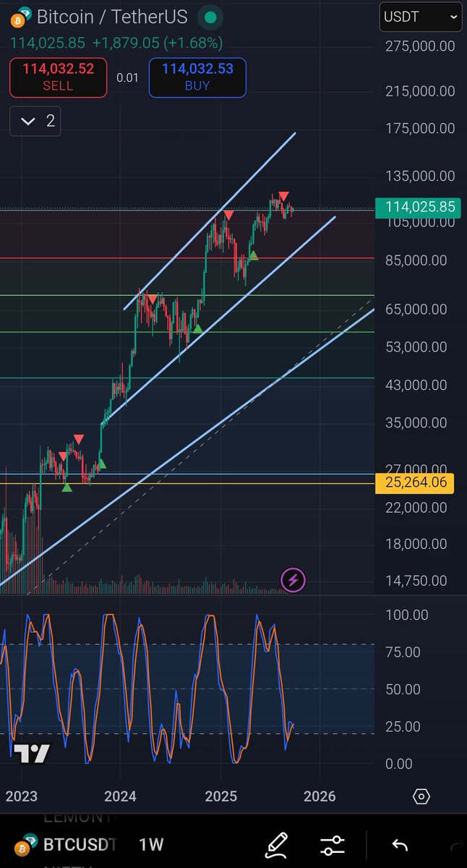
Task: Tap the 100.00 oscillator scale label
Action: coord(406,615)
